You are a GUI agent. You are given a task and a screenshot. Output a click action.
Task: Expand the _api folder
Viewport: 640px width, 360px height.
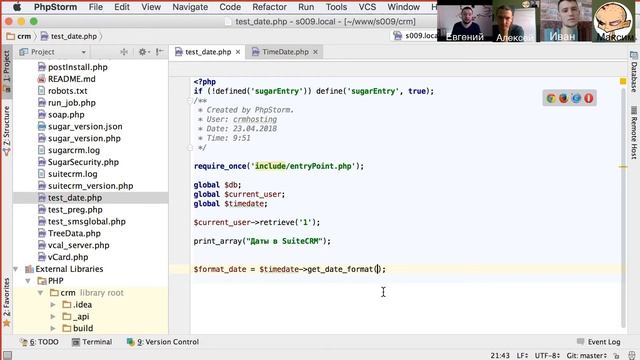[x=53, y=316]
